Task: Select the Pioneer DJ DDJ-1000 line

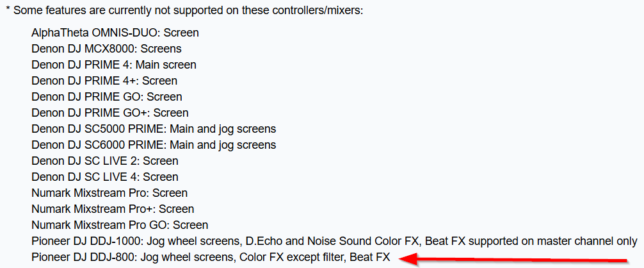Action: click(334, 241)
